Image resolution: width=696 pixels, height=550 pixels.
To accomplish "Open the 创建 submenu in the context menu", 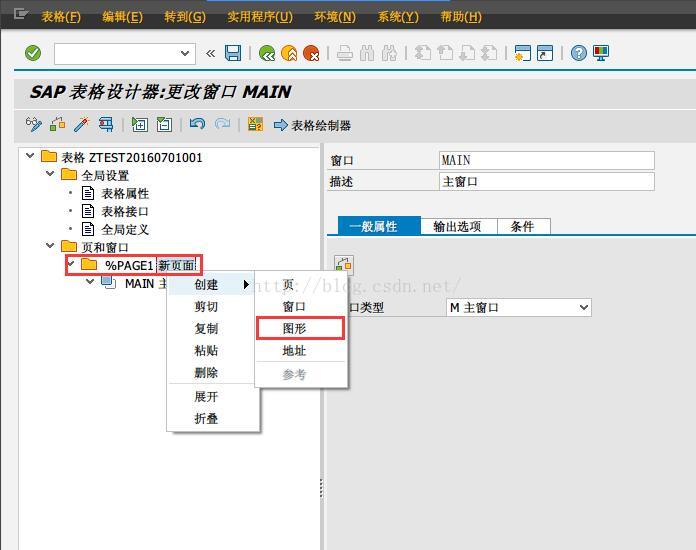I will coord(211,285).
